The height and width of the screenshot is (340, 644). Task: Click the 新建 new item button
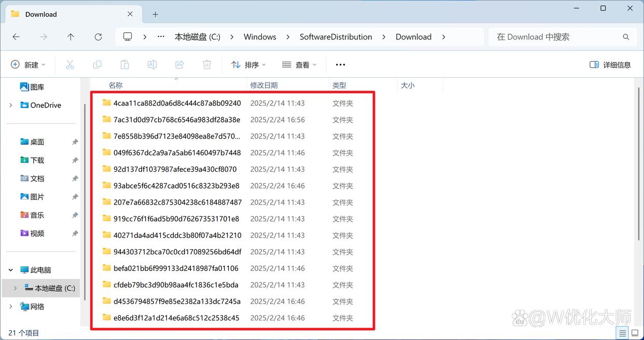(28, 65)
